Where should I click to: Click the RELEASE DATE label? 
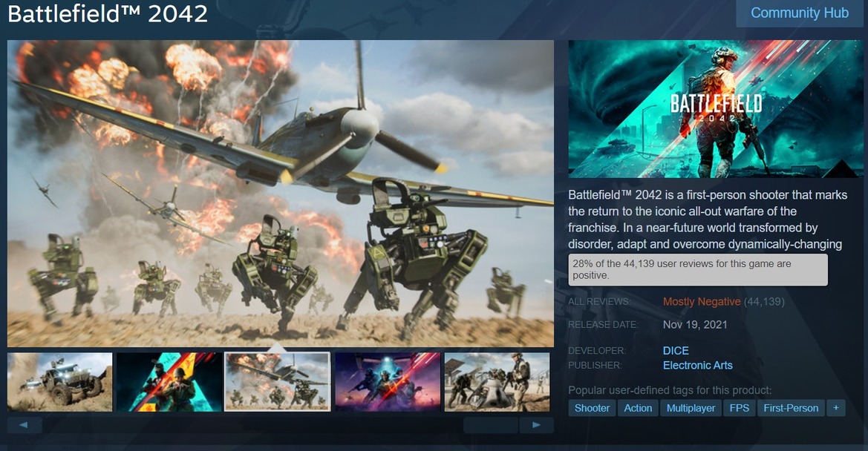(x=603, y=324)
